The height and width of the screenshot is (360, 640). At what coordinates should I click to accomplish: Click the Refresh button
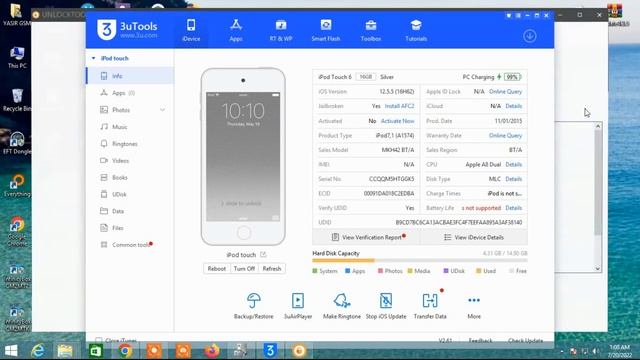point(272,269)
